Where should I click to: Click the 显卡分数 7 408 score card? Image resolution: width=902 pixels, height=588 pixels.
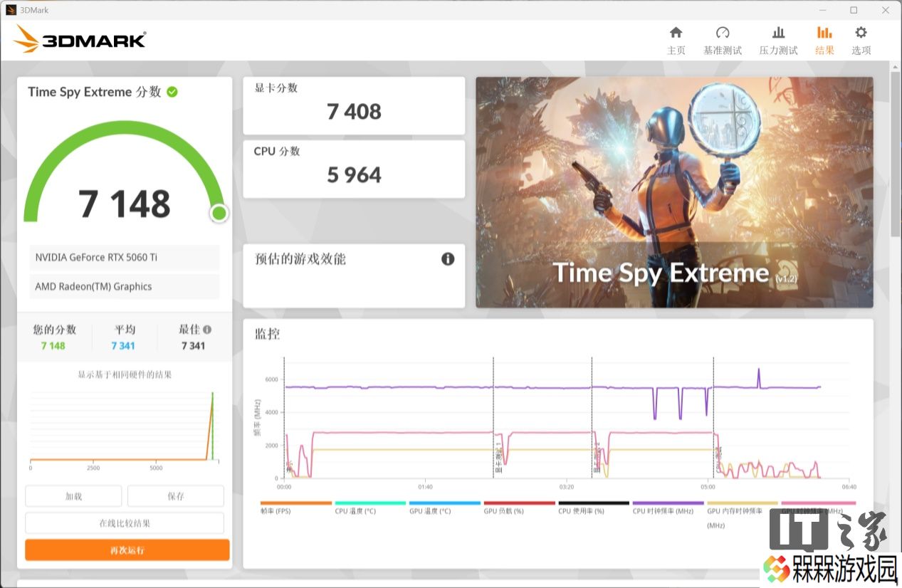coord(354,105)
